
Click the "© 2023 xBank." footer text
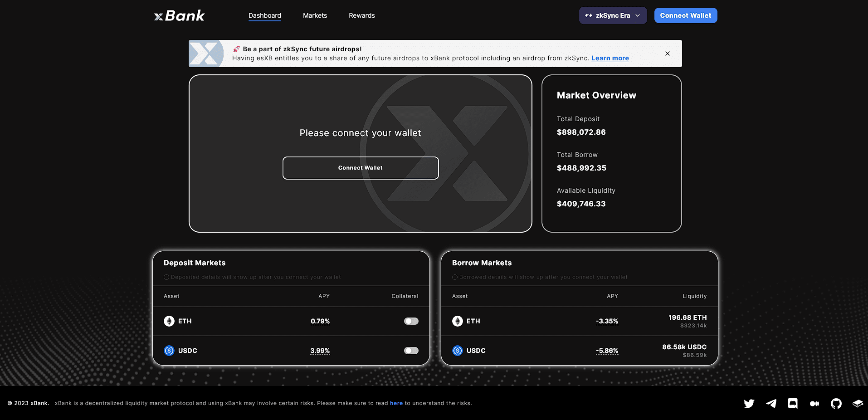[x=28, y=403]
